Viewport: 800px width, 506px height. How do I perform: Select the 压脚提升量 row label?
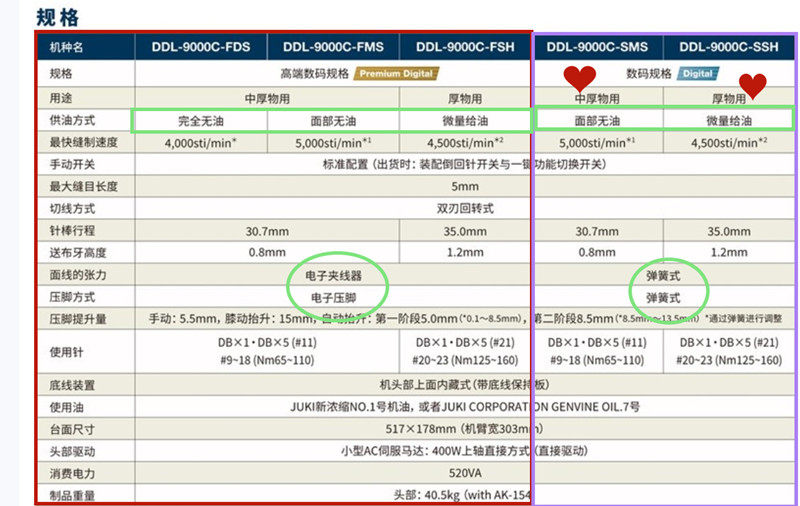(x=78, y=319)
